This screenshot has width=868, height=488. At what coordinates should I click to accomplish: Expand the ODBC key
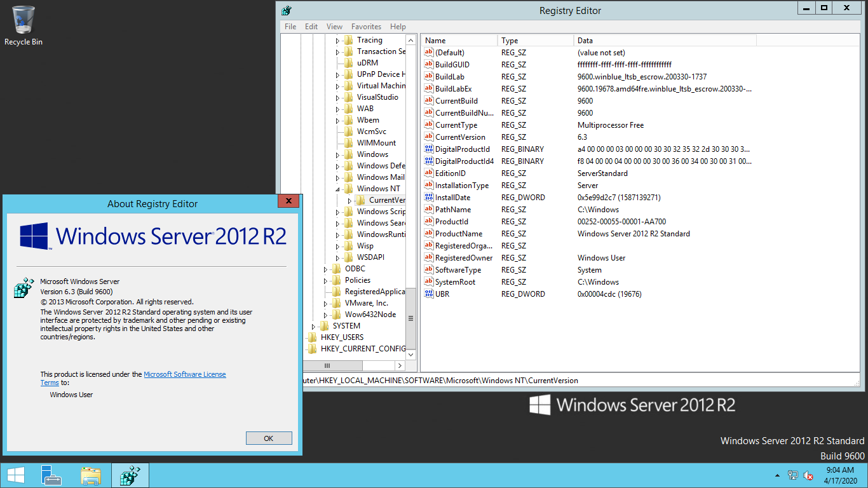325,269
